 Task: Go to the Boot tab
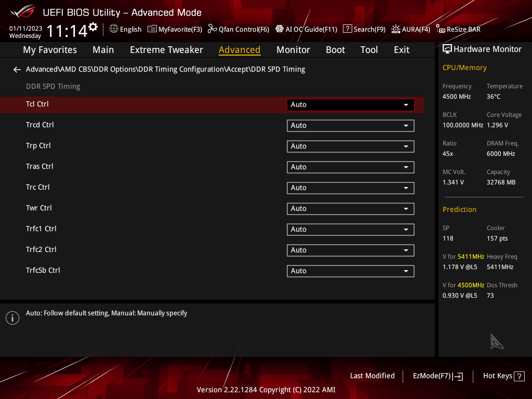[335, 50]
